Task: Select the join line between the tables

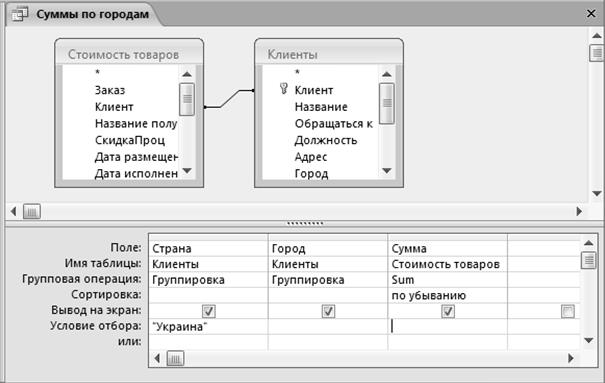Action: (x=229, y=99)
